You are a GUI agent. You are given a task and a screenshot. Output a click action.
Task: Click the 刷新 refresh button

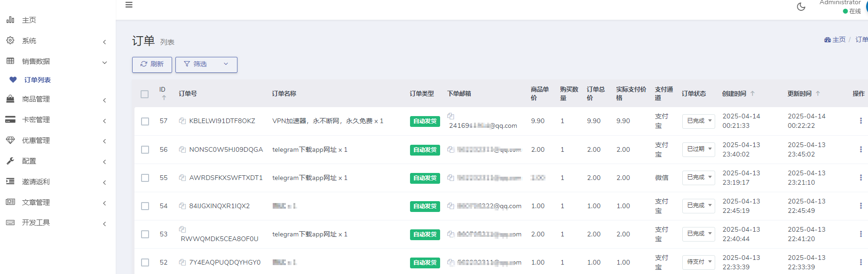pos(152,64)
